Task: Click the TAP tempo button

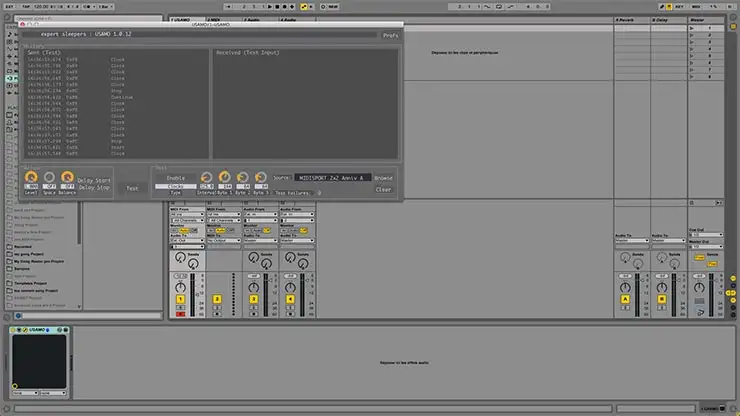Action: [26, 7]
